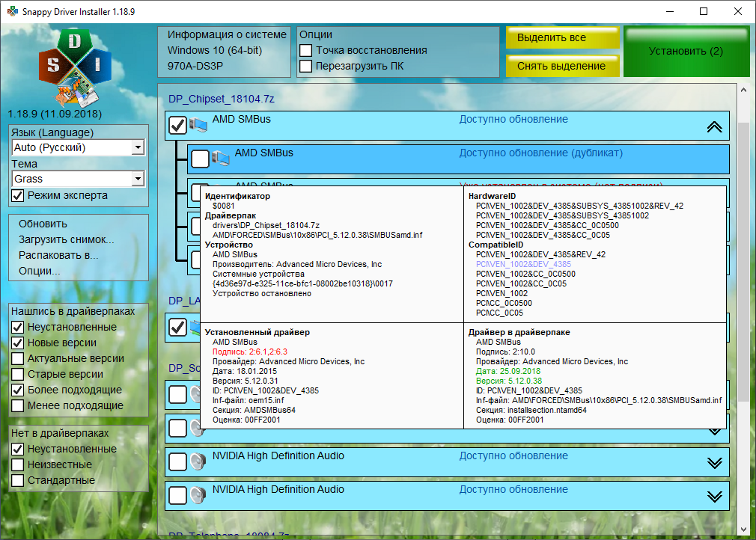Image resolution: width=756 pixels, height=540 pixels.
Task: Expand first NVIDIA High Definition Audio entry
Action: (715, 463)
